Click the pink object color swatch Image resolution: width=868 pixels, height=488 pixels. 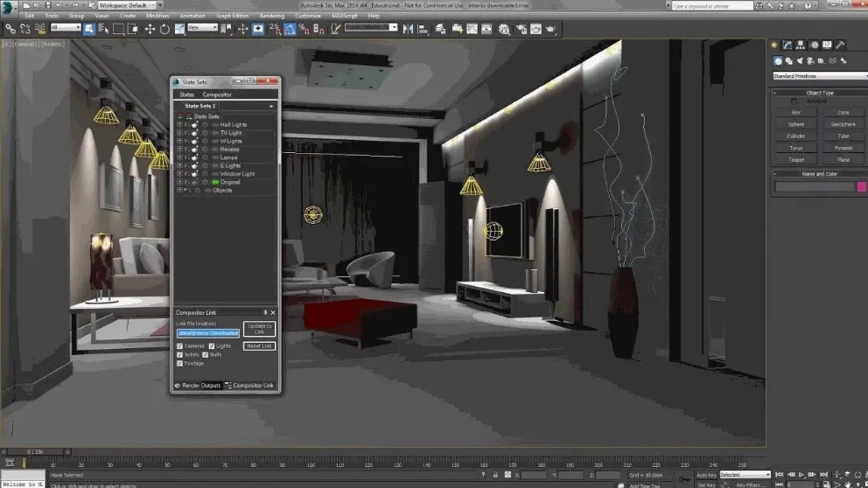pos(861,186)
